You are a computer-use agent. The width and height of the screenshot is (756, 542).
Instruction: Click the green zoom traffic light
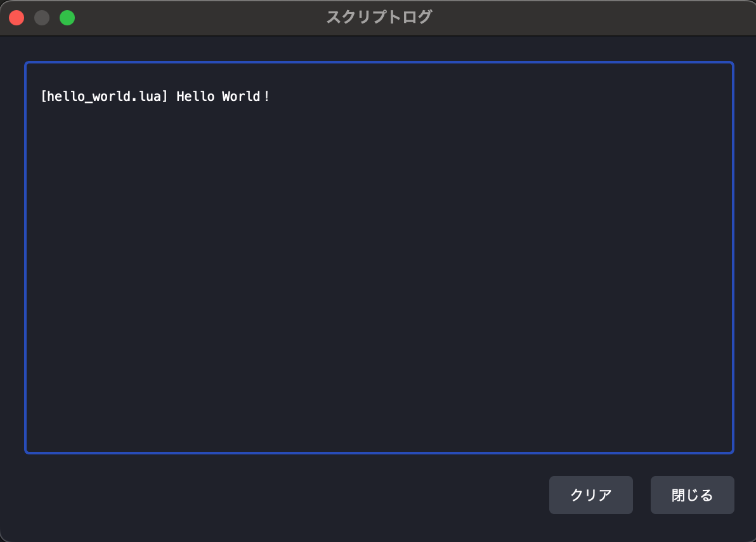point(67,17)
